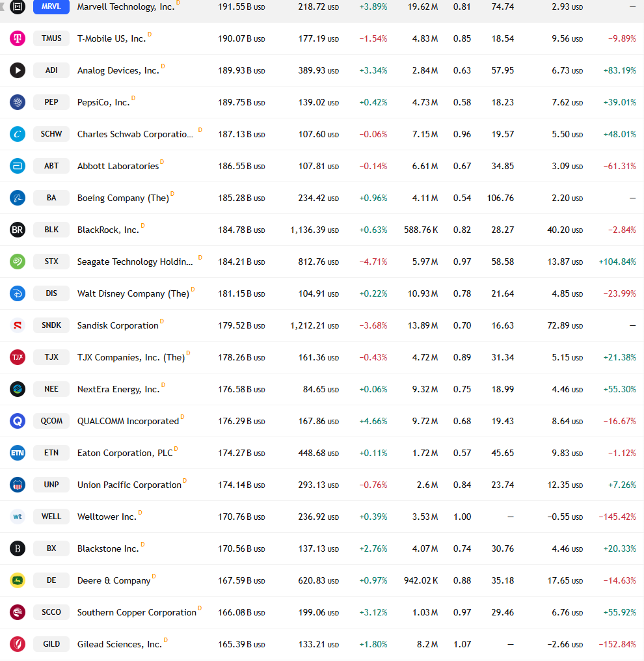644x661 pixels.
Task: Open the Sandisk Corporation link
Action: tap(118, 325)
